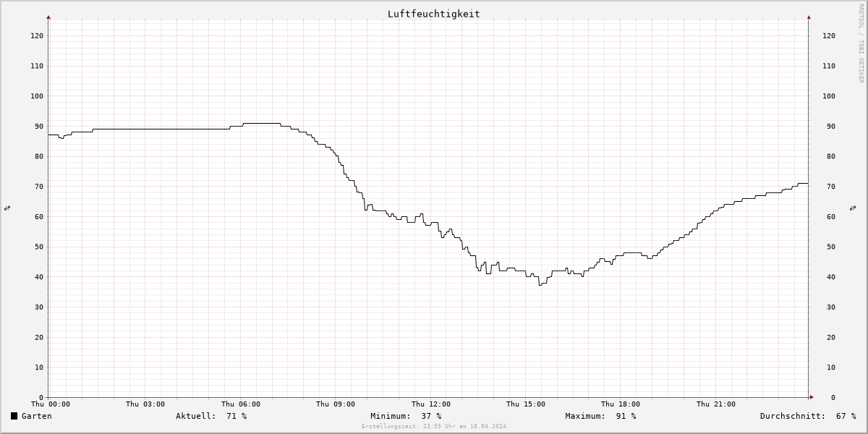
Task: Click the Thu 18:00 time axis label
Action: (x=621, y=404)
